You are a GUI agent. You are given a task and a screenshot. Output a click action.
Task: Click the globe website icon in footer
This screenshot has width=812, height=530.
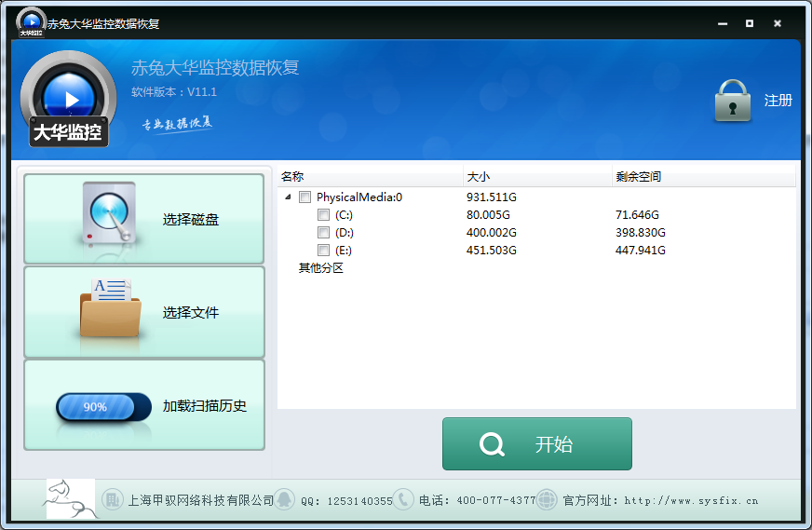click(548, 499)
